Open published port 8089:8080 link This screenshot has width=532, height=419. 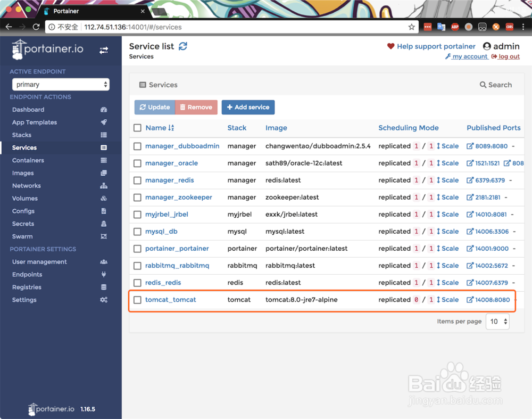pos(487,146)
